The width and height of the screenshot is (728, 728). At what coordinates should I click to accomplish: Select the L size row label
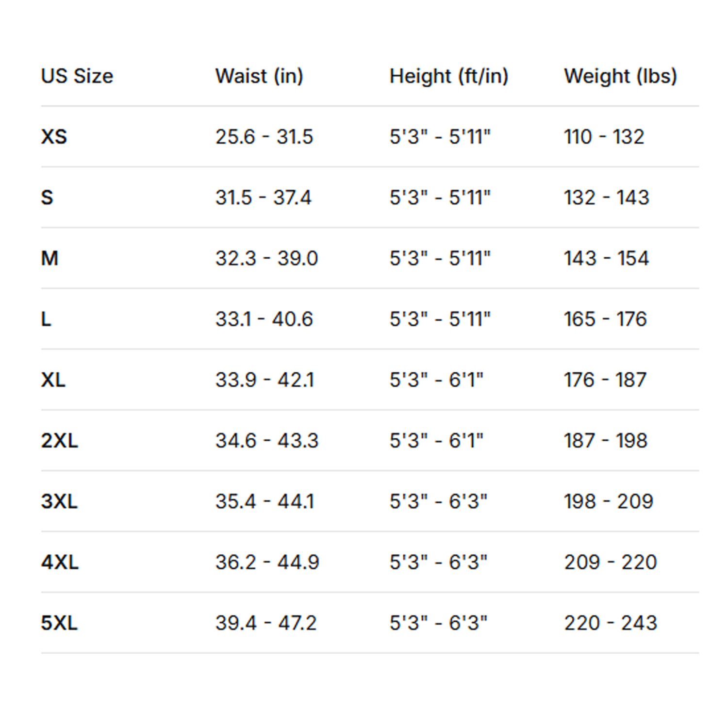(x=46, y=319)
